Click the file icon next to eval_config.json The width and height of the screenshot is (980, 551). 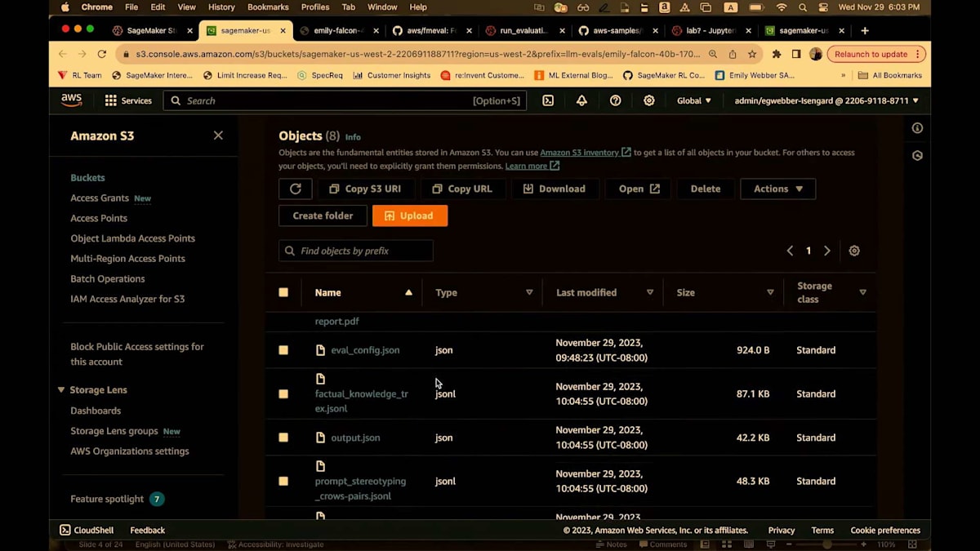[x=320, y=350]
